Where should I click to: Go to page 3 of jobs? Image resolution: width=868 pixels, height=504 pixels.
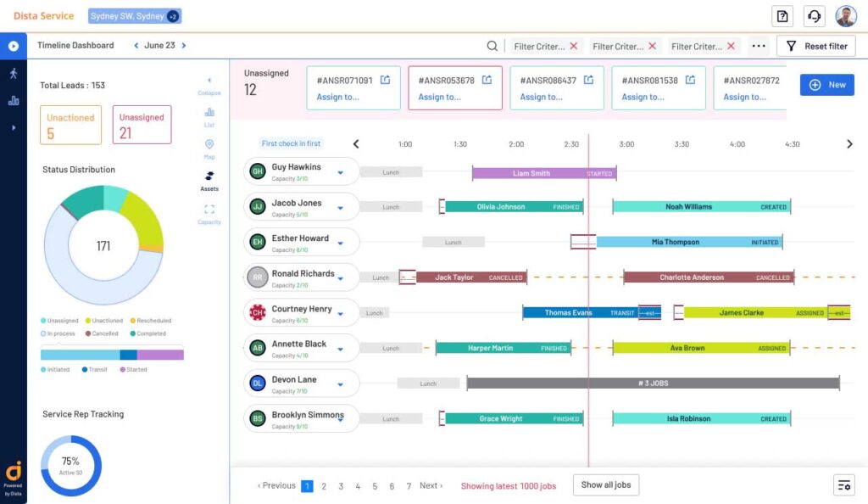coord(341,486)
